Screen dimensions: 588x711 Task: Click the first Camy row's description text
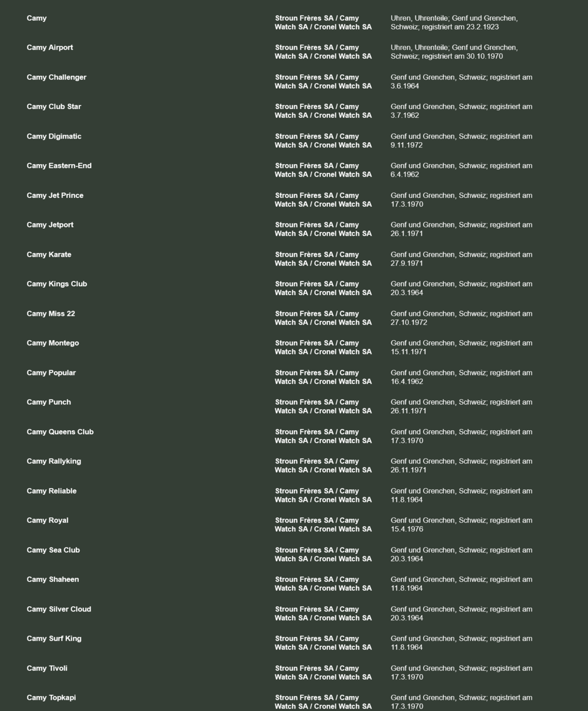pyautogui.click(x=454, y=23)
